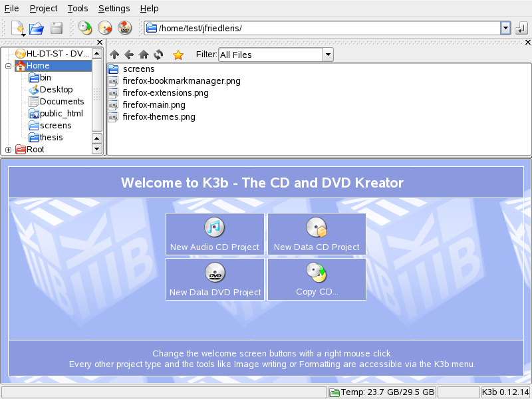Open the Filter All Files dropdown
Viewport: 532px width, 399px height.
click(276, 55)
